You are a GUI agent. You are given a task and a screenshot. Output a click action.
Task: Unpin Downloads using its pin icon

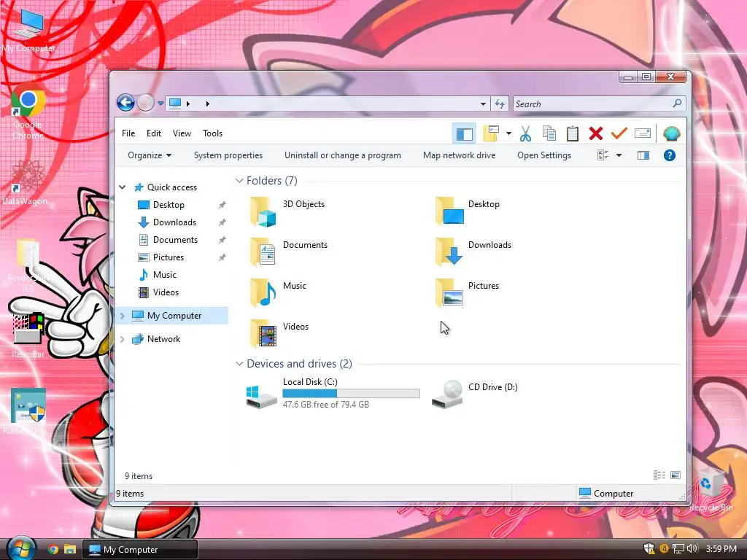pyautogui.click(x=222, y=222)
